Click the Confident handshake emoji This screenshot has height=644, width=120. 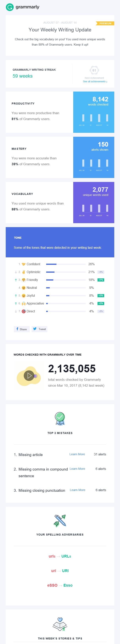(x=24, y=264)
